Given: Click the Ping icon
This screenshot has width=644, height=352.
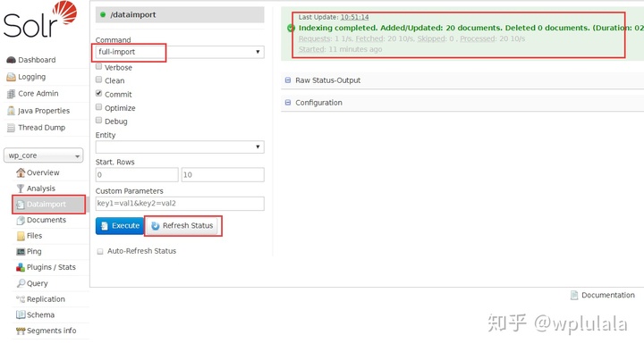Looking at the screenshot, I should click(x=21, y=251).
